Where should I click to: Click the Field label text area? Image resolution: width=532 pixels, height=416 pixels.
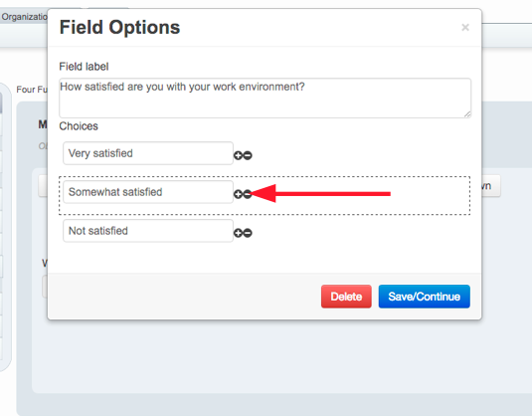[265, 99]
